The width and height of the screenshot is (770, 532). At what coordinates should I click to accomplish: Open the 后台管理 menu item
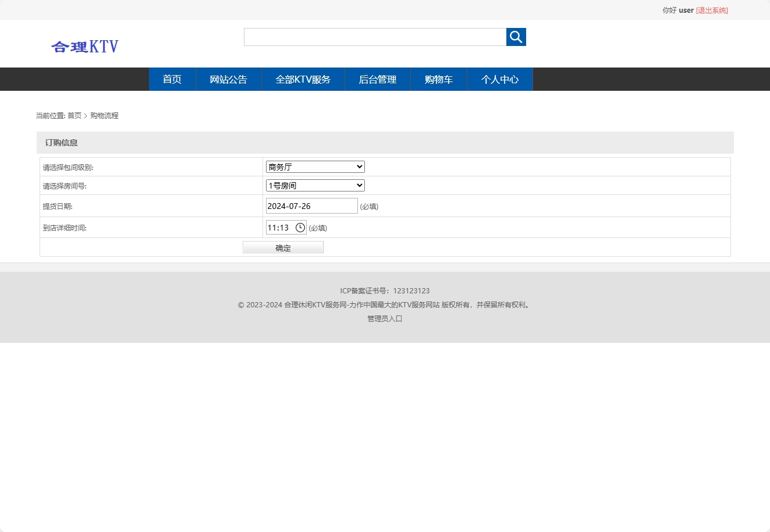377,79
